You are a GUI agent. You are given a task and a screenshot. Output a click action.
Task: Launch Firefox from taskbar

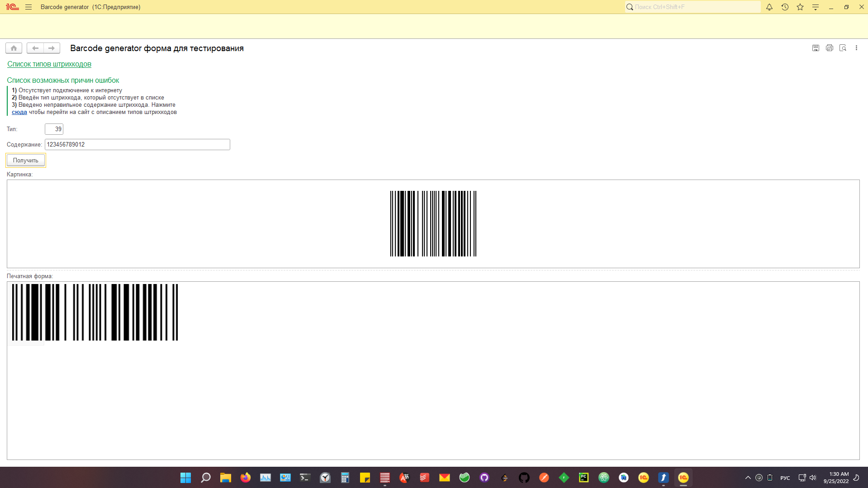point(246,478)
